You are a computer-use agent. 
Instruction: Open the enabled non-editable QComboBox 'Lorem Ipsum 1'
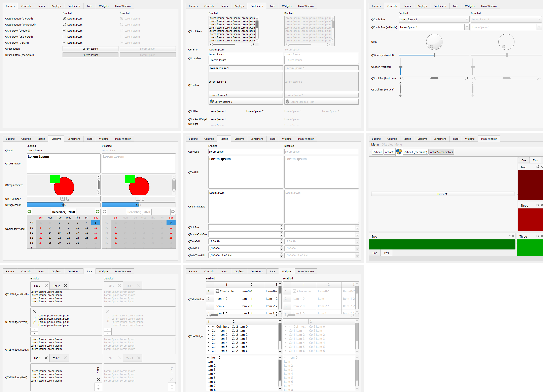tap(434, 19)
